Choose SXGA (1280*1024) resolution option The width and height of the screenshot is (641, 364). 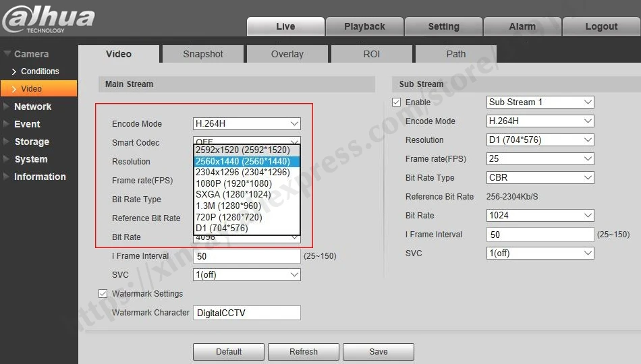click(246, 194)
